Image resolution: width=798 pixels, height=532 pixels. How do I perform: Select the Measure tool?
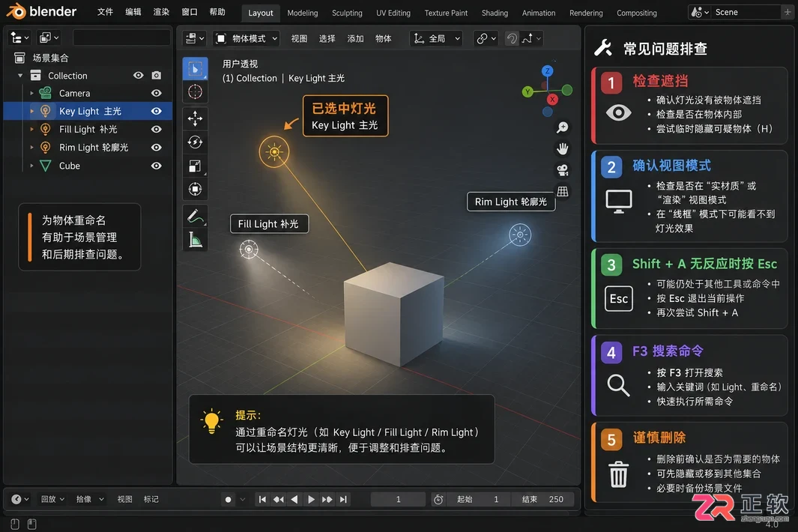pos(195,240)
